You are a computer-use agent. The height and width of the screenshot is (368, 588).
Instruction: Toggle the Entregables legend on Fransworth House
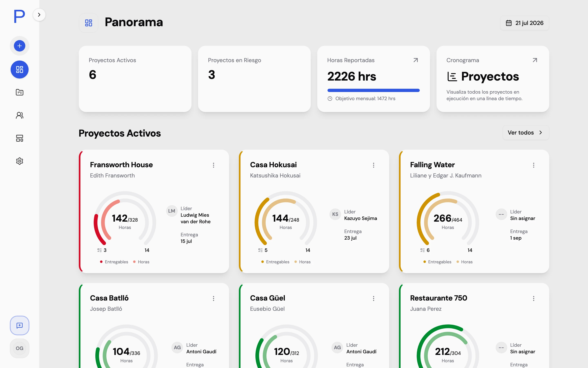click(114, 262)
